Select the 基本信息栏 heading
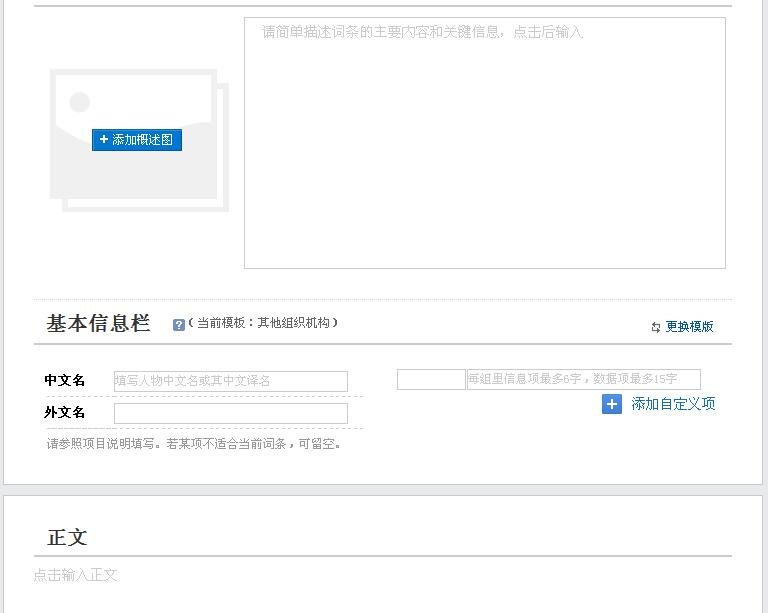The height and width of the screenshot is (613, 768). point(98,323)
